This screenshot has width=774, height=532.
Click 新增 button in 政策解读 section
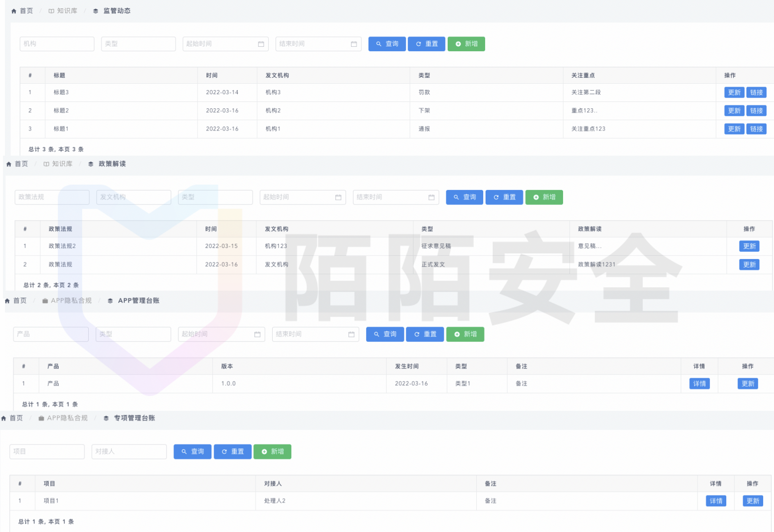(x=544, y=197)
